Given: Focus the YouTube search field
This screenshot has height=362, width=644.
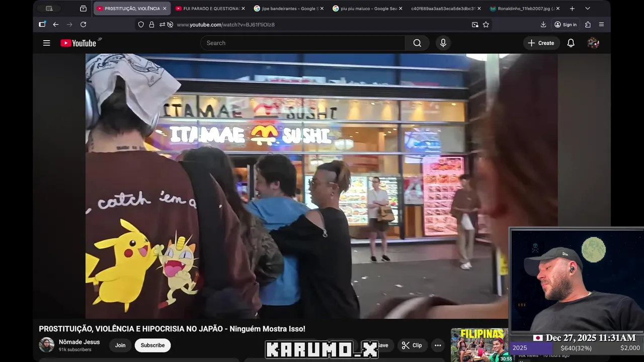Looking at the screenshot, I should pyautogui.click(x=303, y=43).
